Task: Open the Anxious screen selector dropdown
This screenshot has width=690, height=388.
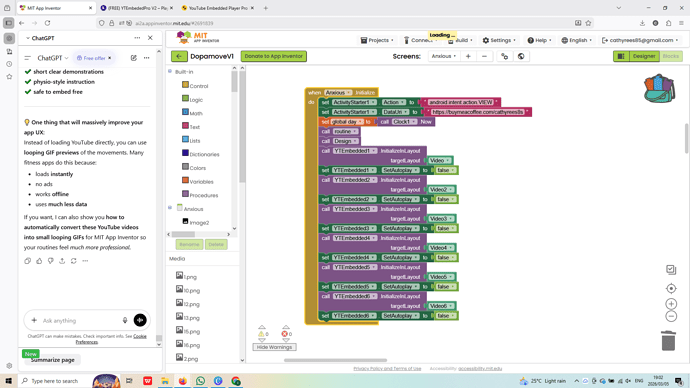Action: (444, 56)
